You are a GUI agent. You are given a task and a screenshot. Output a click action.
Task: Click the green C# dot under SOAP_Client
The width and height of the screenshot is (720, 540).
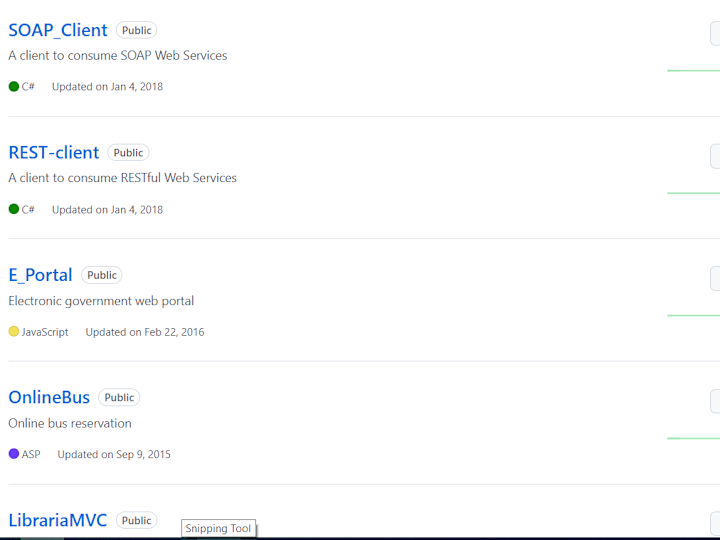click(14, 86)
